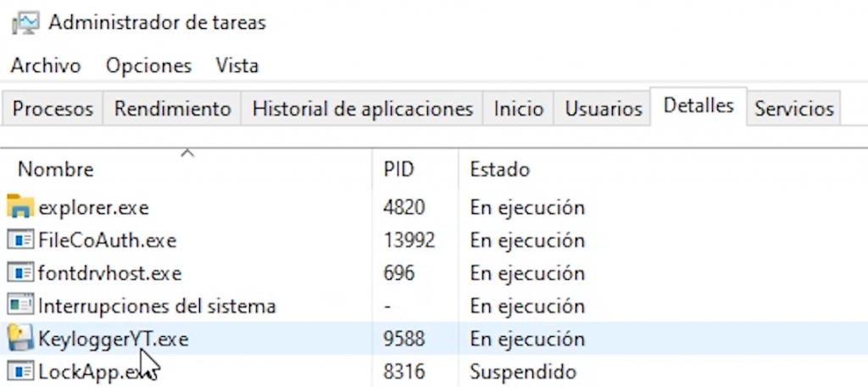
Task: Switch to the Inicio tab
Action: 519,109
